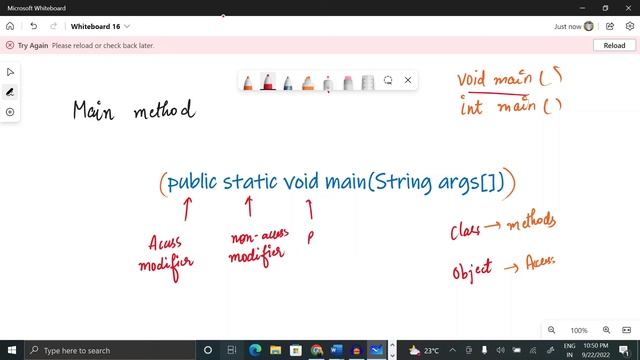
Task: Click the Just now save status
Action: tap(567, 27)
